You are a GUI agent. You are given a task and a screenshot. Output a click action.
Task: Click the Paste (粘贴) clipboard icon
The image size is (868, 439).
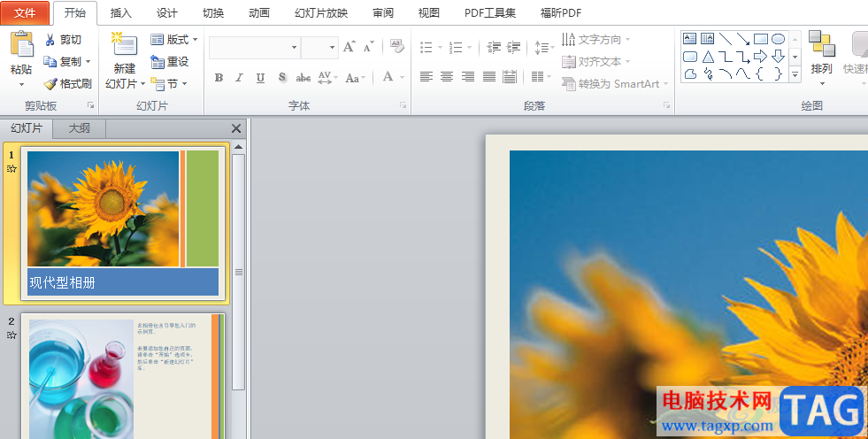pyautogui.click(x=21, y=44)
